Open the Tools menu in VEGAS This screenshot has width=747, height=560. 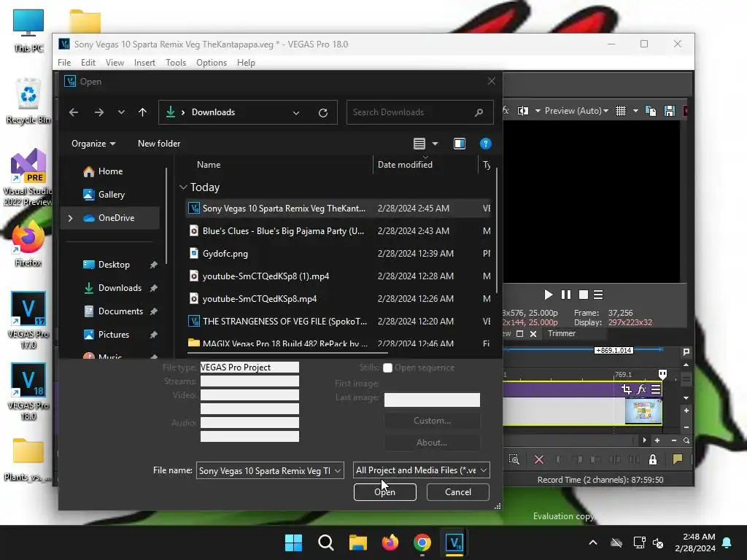pyautogui.click(x=176, y=63)
